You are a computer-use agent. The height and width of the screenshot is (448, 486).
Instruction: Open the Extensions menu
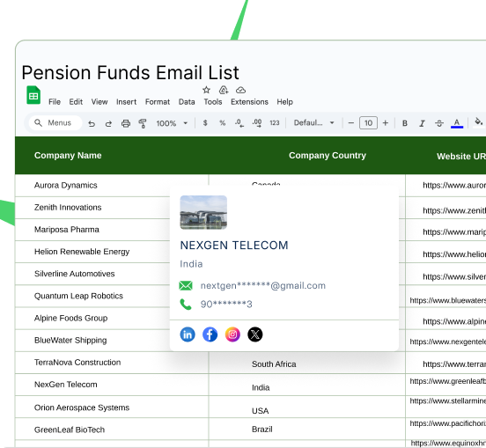pyautogui.click(x=249, y=102)
